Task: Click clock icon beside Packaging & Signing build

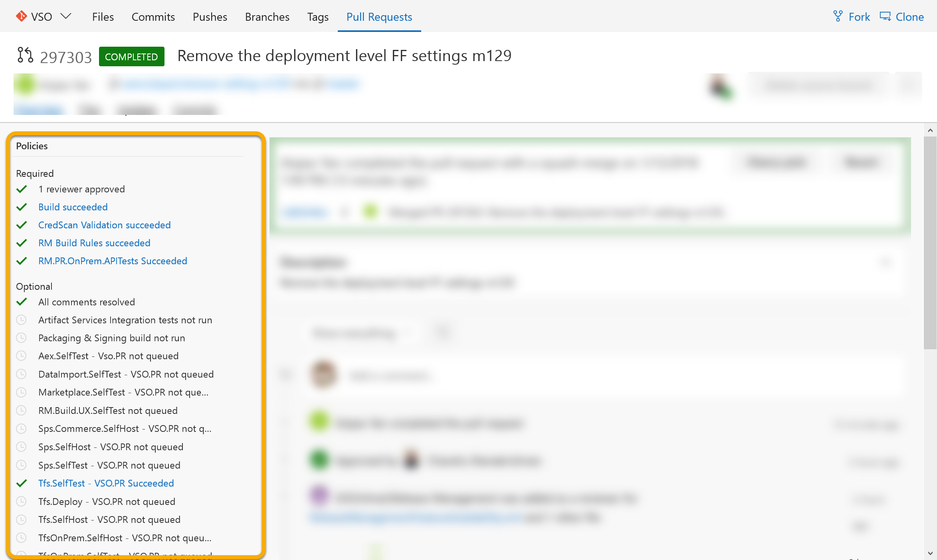Action: point(21,338)
